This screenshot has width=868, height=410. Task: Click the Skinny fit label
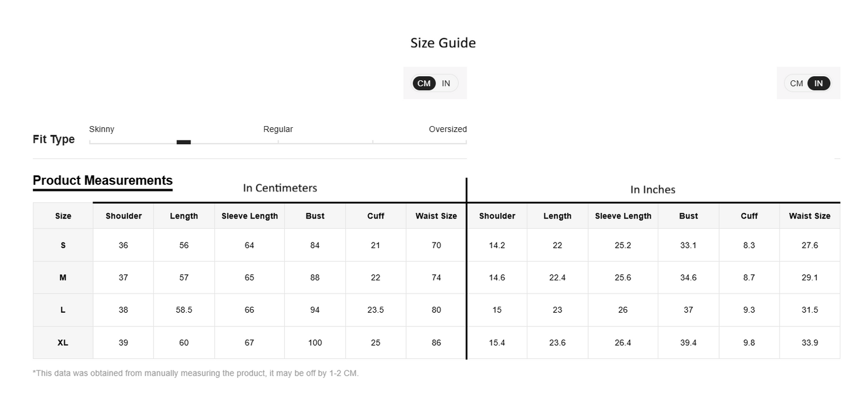point(102,129)
